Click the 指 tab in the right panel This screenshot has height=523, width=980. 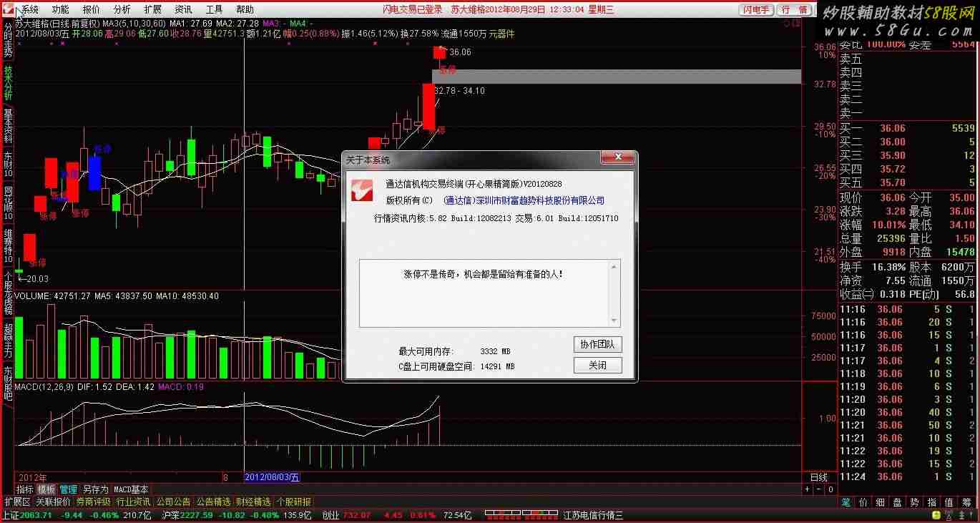click(932, 502)
